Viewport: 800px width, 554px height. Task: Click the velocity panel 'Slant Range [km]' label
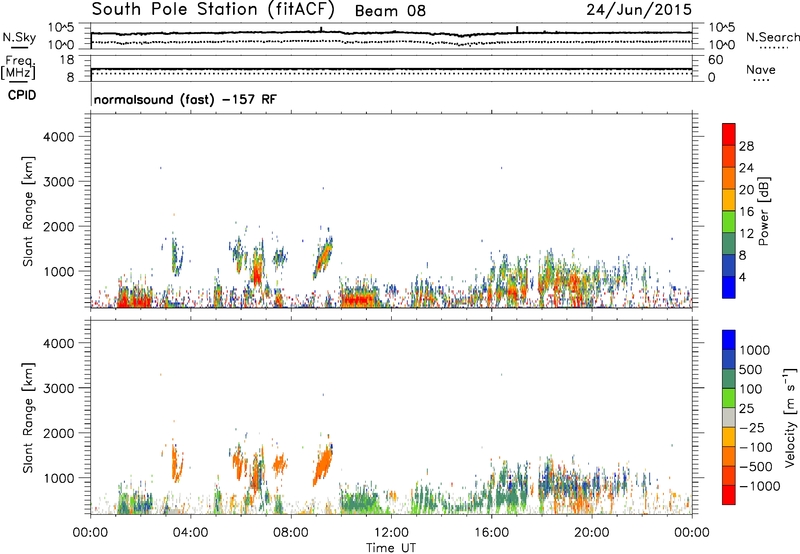28,418
